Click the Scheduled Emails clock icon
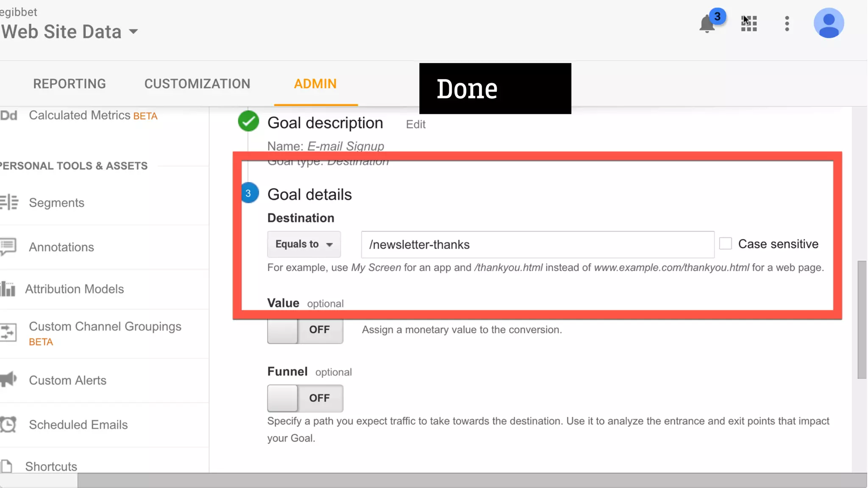 pos(8,424)
